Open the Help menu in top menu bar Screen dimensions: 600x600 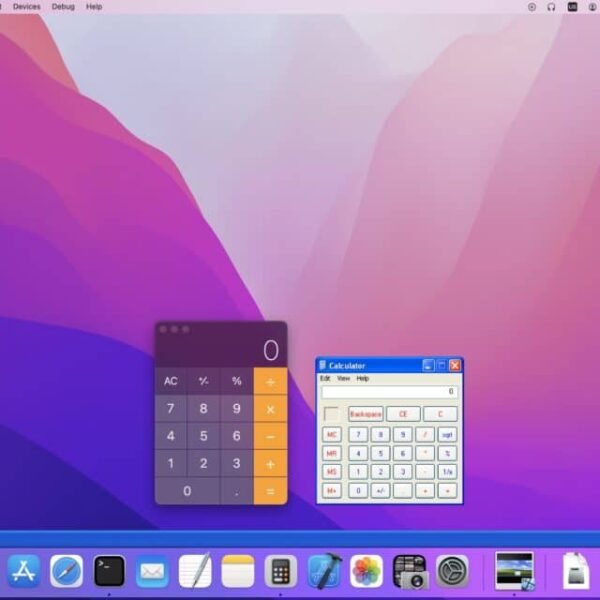[94, 7]
